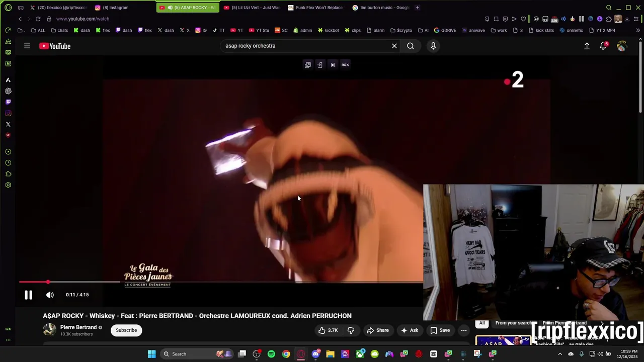The height and width of the screenshot is (362, 644).
Task: Select the All filter chip
Action: 482,323
